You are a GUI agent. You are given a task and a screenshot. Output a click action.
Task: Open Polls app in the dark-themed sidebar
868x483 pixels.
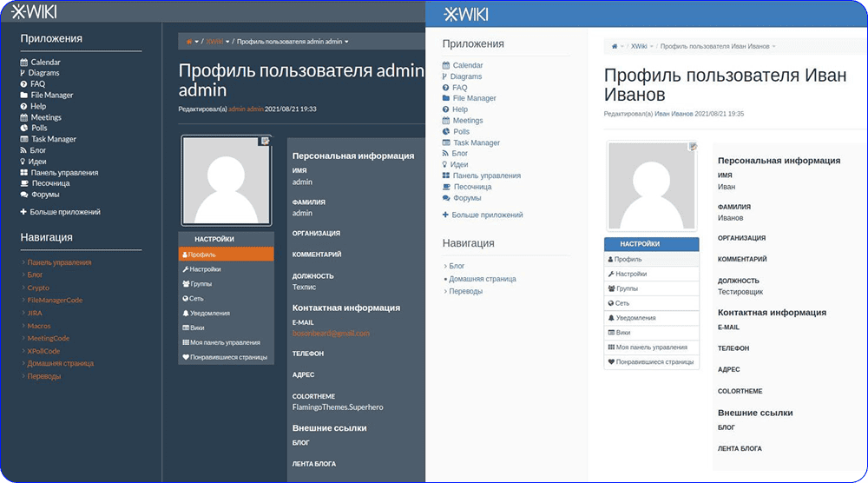[x=39, y=128]
